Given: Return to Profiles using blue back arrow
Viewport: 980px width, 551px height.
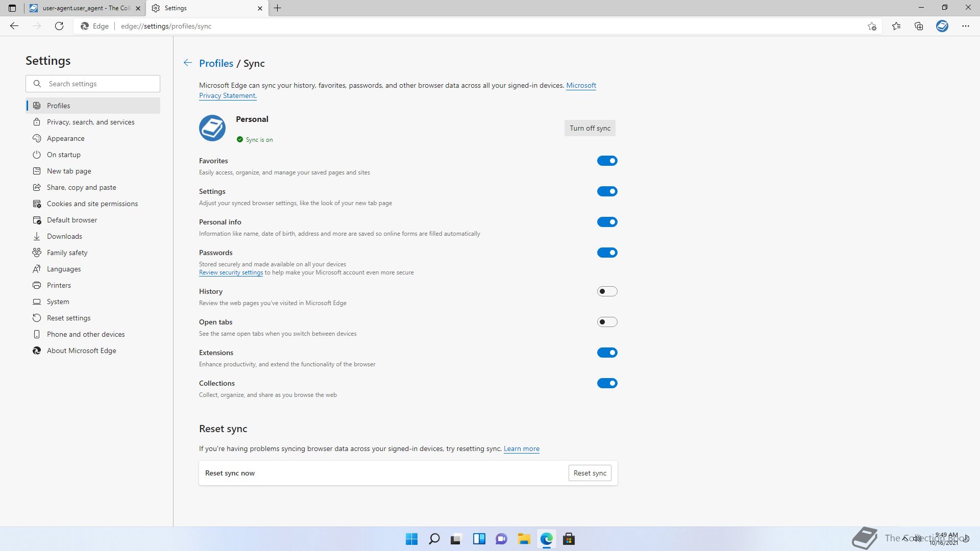Looking at the screenshot, I should pos(188,63).
